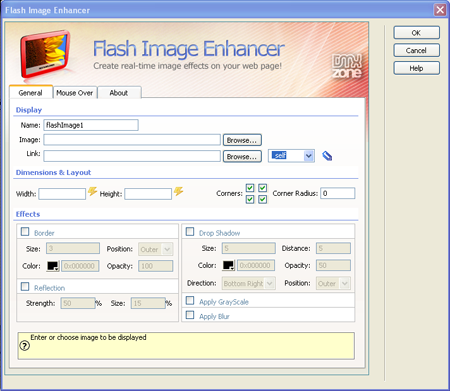
Task: Browse for an image file
Action: 242,140
